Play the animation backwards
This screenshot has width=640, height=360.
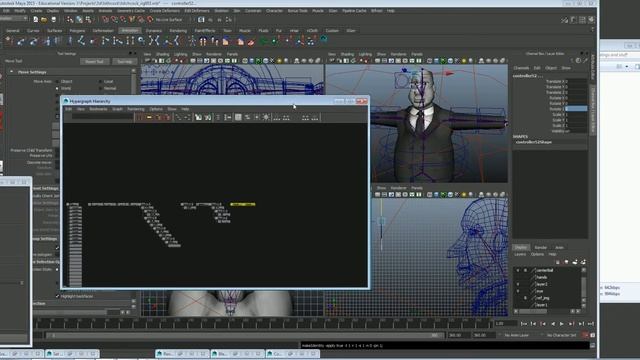[553, 324]
